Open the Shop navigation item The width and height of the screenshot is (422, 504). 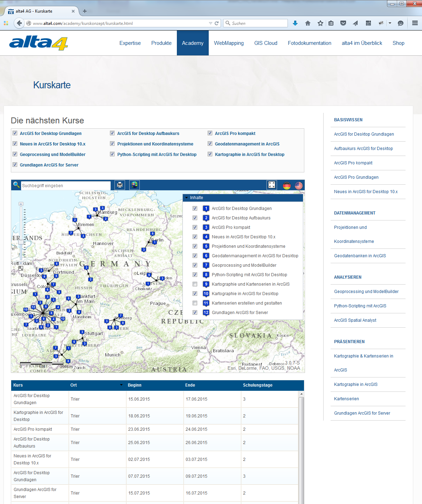(399, 43)
